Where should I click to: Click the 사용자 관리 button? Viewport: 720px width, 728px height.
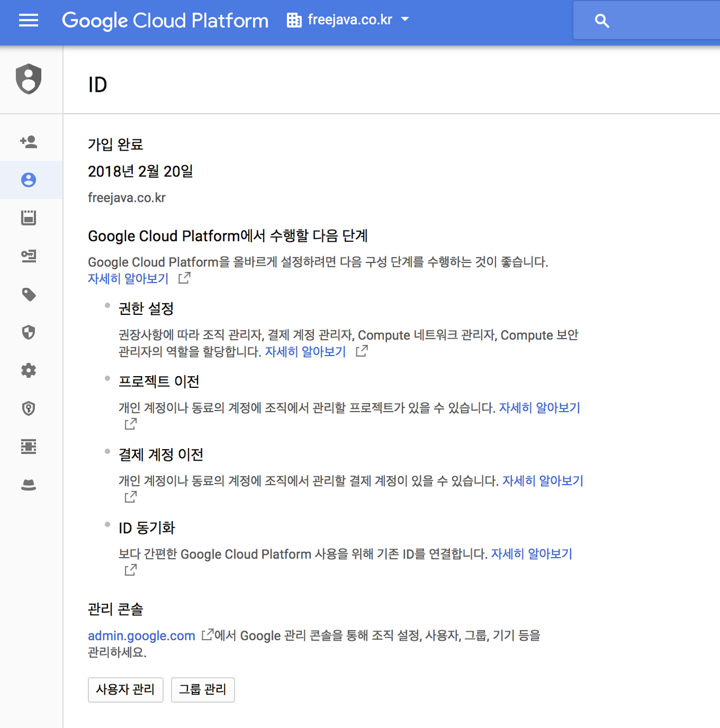point(125,690)
